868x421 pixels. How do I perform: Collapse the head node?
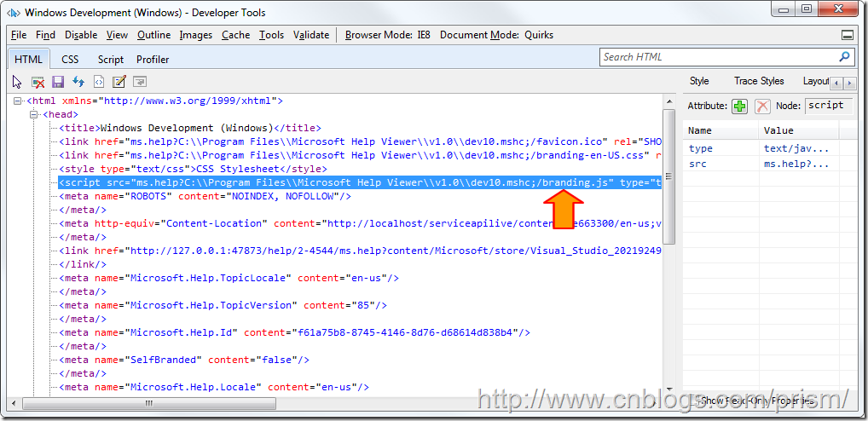34,114
